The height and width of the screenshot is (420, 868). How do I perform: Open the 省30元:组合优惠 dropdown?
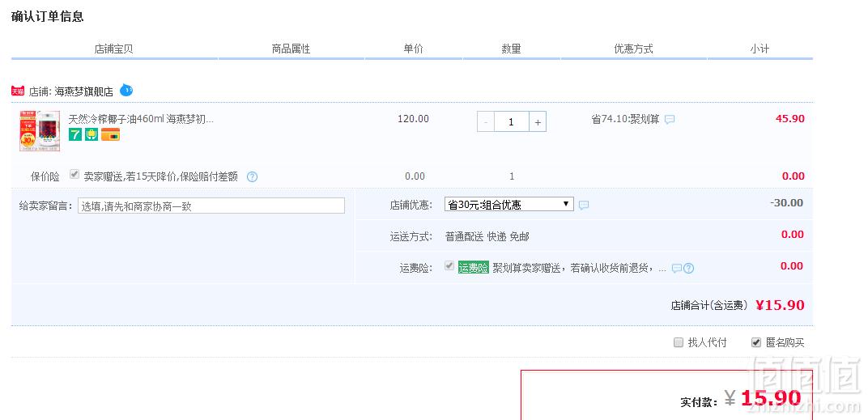click(508, 204)
